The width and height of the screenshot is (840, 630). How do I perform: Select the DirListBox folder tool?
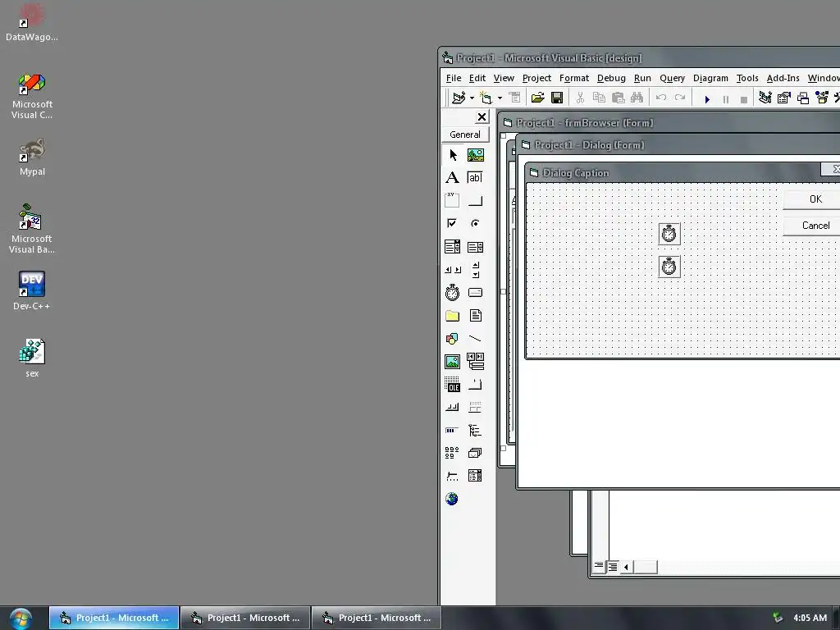coord(453,316)
